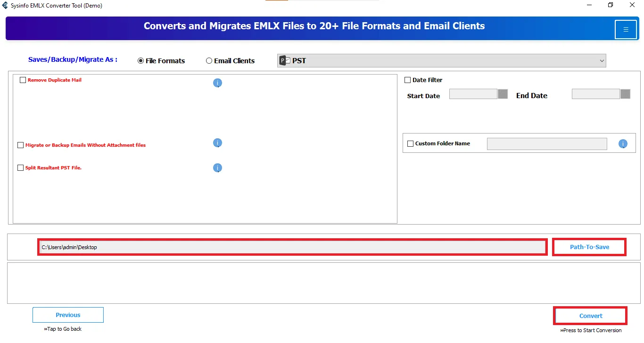Click the Path-To-Save button

(589, 247)
